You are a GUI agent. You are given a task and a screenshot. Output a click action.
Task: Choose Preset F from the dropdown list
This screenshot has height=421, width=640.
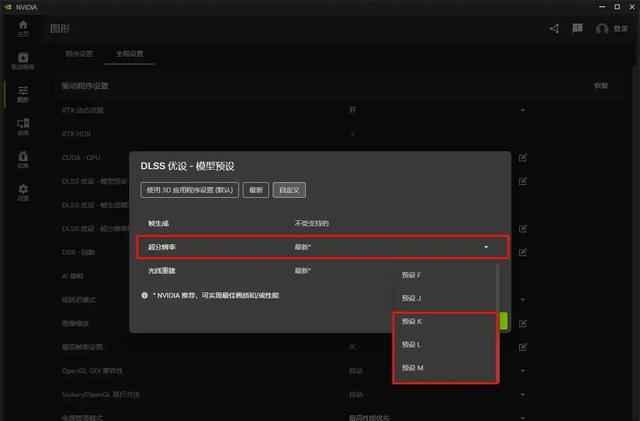coord(444,275)
